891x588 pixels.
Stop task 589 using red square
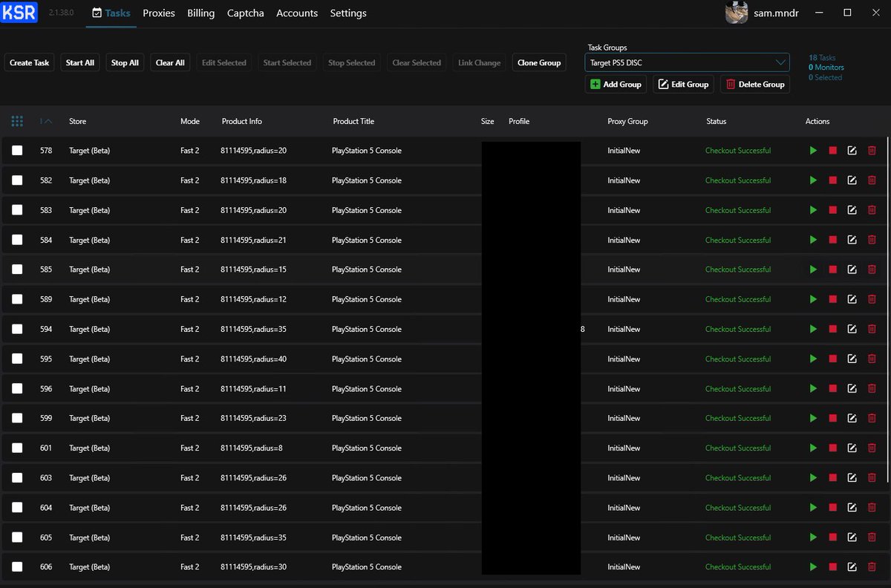tap(833, 299)
